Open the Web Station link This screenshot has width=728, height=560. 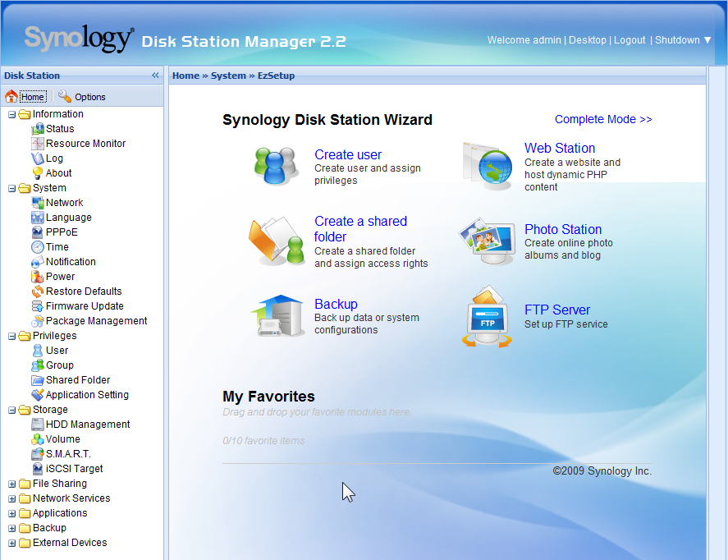[560, 148]
